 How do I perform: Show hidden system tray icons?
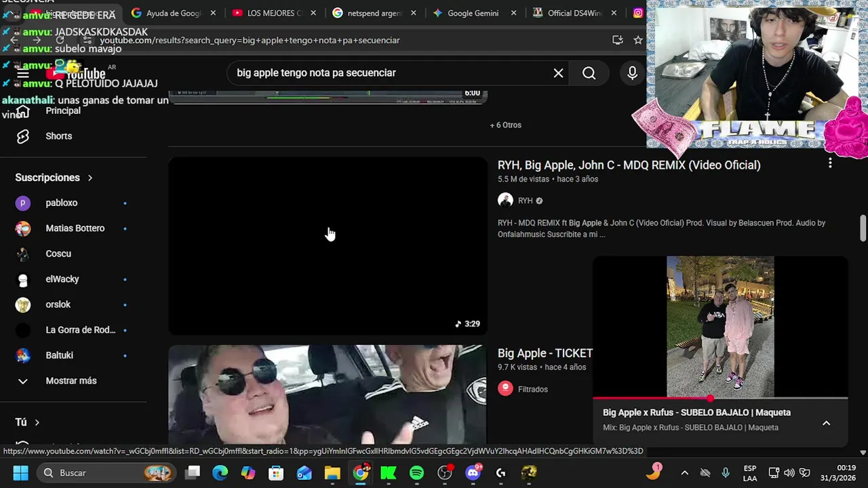click(x=684, y=472)
